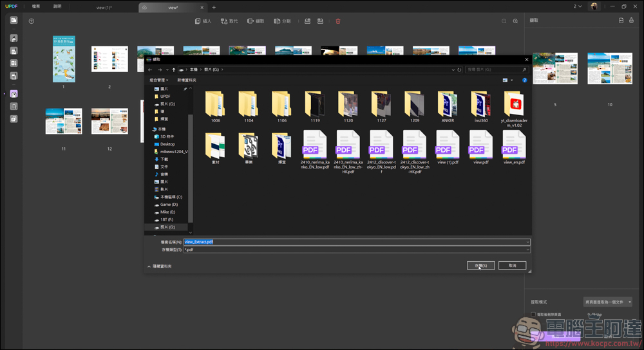Screen dimensions: 644x350
Task: Expand the save as type dropdown
Action: (357, 250)
